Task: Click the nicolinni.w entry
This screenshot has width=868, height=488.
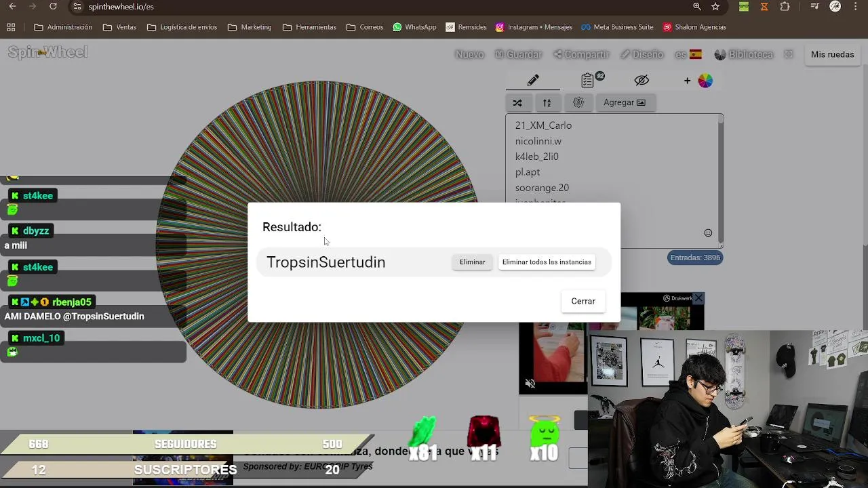Action: point(538,141)
